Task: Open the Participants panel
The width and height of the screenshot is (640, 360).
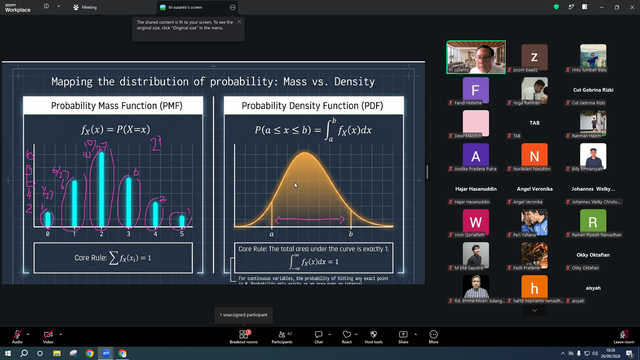Action: 282,337
